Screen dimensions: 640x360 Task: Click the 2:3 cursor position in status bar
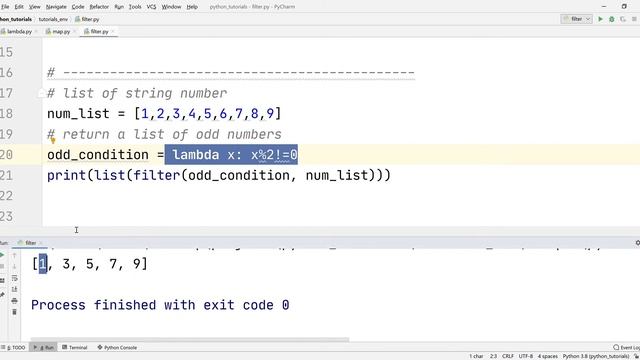click(x=493, y=356)
